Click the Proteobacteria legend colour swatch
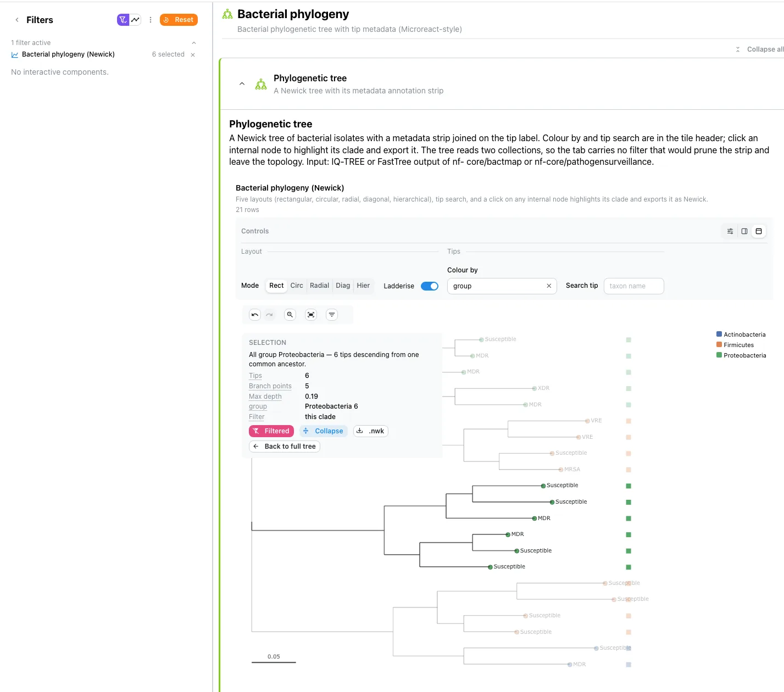 (x=719, y=355)
